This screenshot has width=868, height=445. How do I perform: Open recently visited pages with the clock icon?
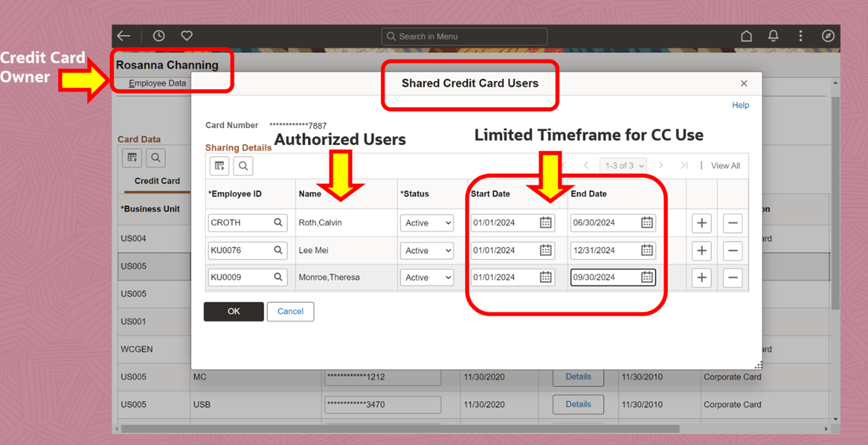pyautogui.click(x=158, y=35)
